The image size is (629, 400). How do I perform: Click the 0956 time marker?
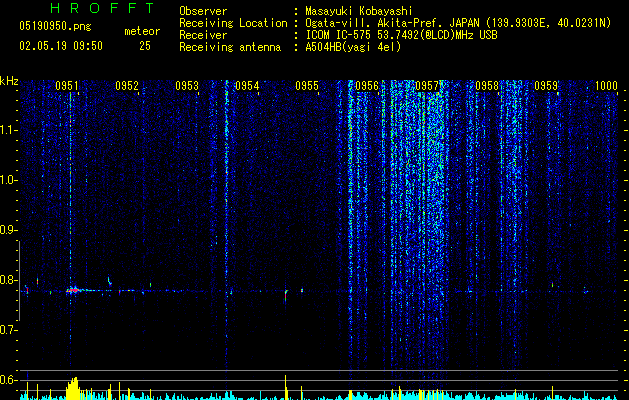click(367, 86)
